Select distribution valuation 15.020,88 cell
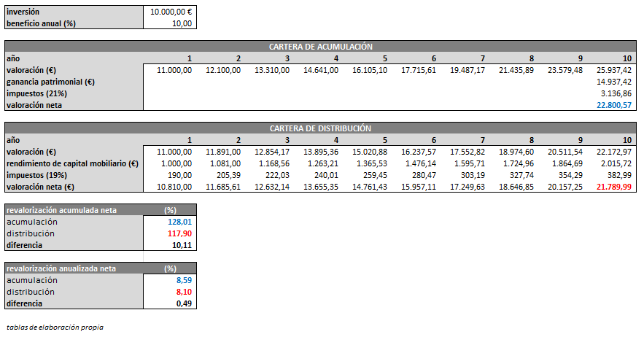Image resolution: width=644 pixels, height=337 pixels. 370,152
